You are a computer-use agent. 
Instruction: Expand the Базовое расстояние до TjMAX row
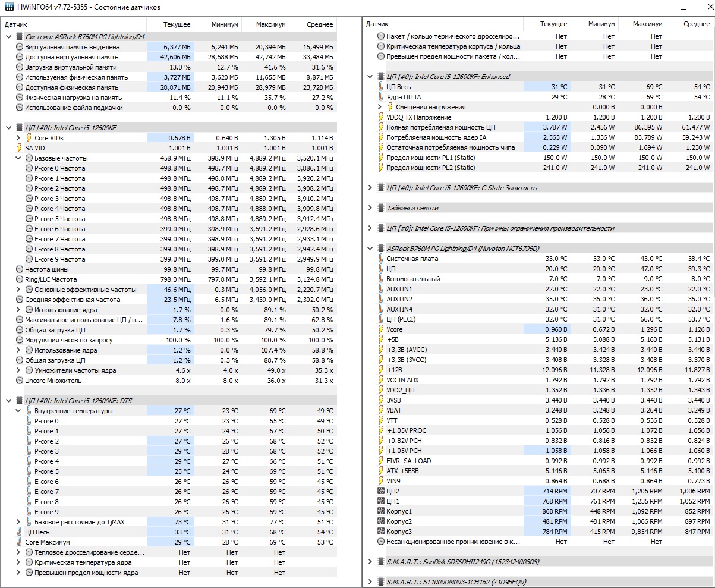click(x=18, y=522)
